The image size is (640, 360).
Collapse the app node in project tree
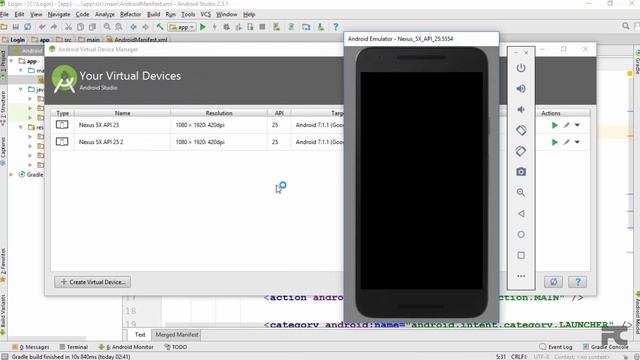[12, 61]
